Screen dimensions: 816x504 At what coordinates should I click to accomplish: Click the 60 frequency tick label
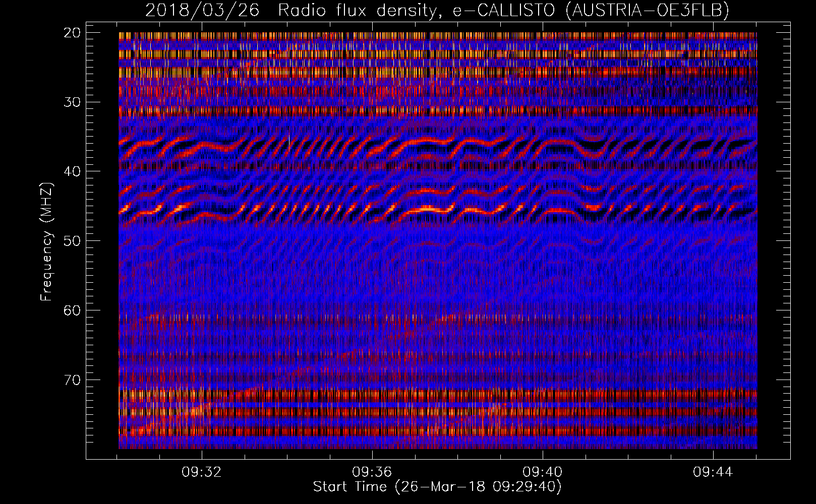73,310
